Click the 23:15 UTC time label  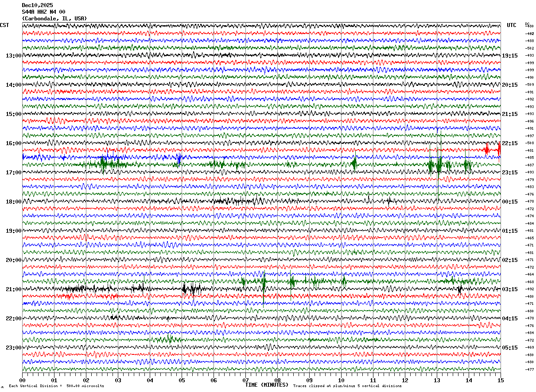tap(510, 172)
